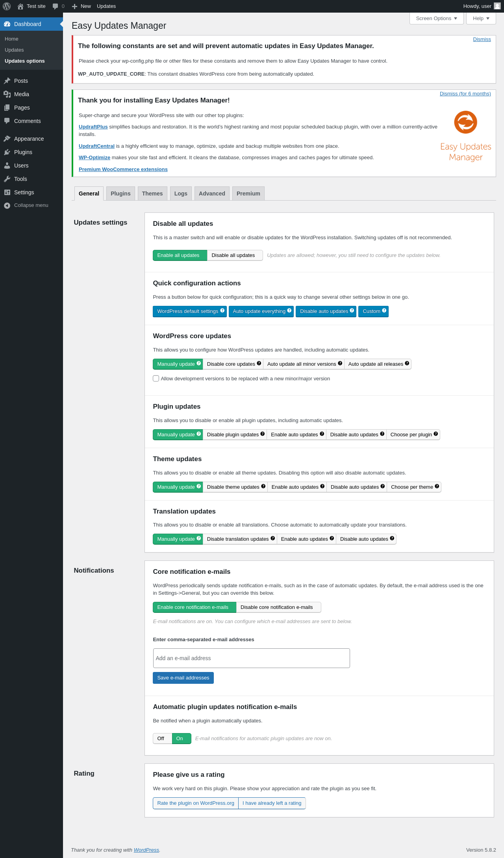Open the New content menu in admin bar
504x858 pixels.
[82, 6]
